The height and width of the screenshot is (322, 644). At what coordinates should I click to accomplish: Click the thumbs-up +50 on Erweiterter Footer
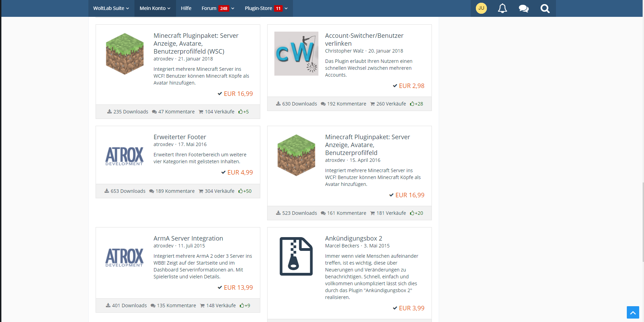[245, 191]
